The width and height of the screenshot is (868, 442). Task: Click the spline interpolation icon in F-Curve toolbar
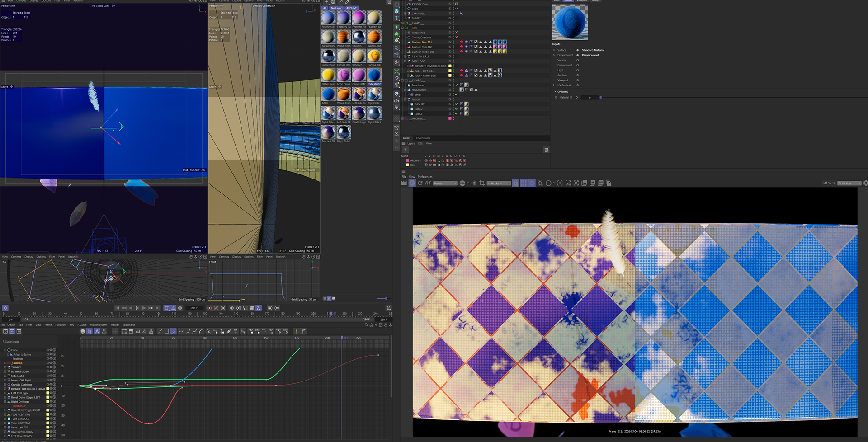click(x=173, y=331)
